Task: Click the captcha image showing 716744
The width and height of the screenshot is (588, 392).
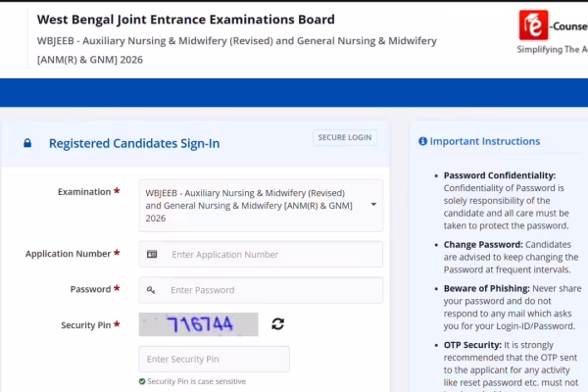Action: tap(198, 324)
